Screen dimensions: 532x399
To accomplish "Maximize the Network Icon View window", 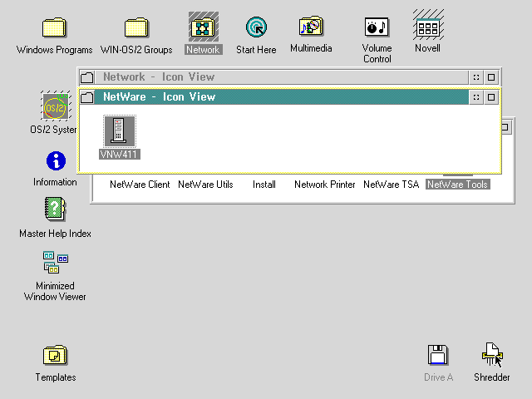I will click(x=491, y=77).
